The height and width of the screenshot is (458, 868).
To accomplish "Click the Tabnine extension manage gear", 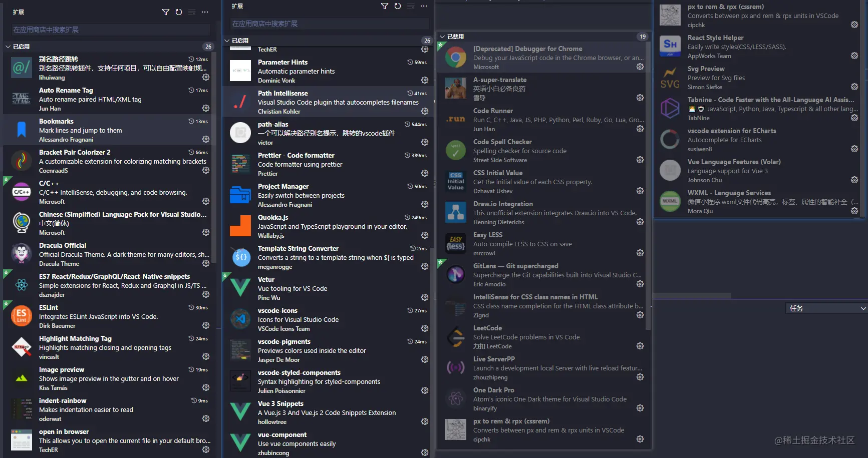I will pyautogui.click(x=854, y=118).
